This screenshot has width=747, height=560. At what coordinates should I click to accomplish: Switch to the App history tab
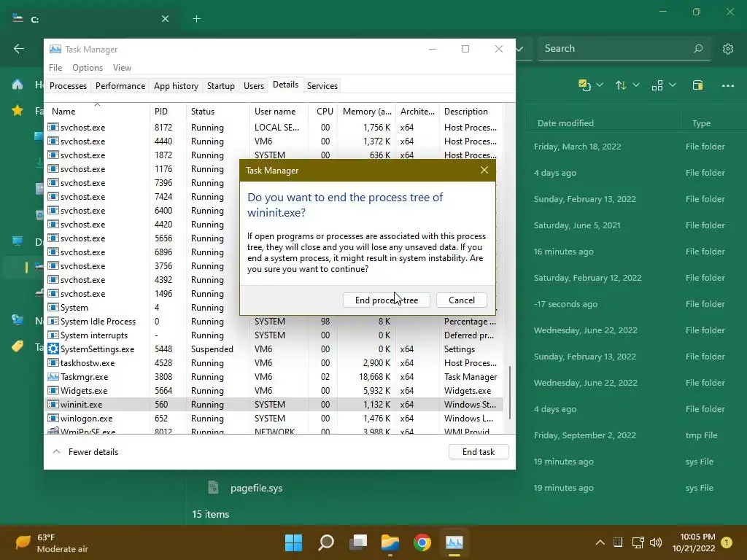pyautogui.click(x=176, y=86)
